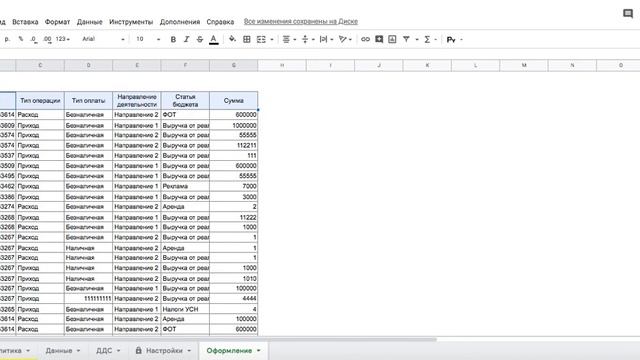640x360 pixels.
Task: Open the font size 10 dropdown
Action: (x=148, y=39)
